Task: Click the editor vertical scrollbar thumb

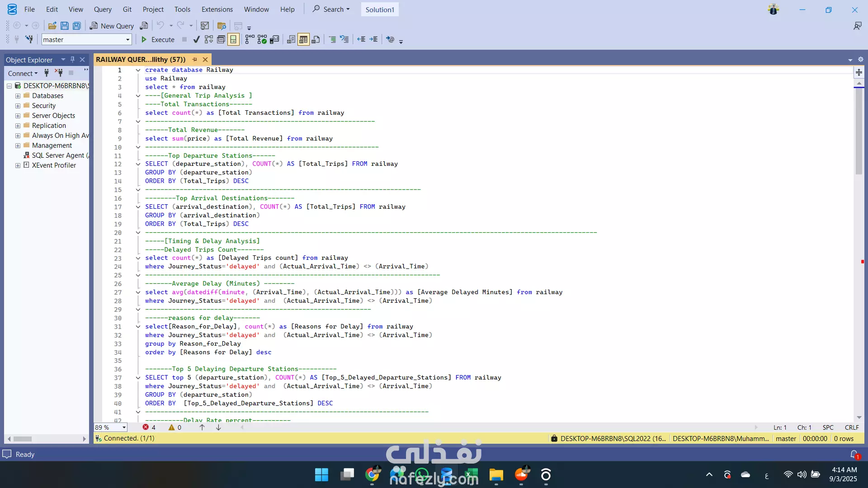Action: coord(859,131)
